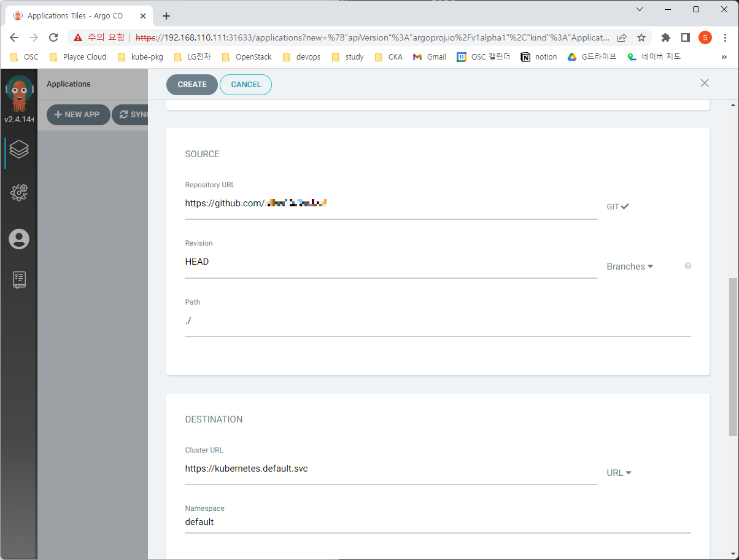The height and width of the screenshot is (560, 739).
Task: Show more bookmarks with double chevron
Action: pos(724,57)
